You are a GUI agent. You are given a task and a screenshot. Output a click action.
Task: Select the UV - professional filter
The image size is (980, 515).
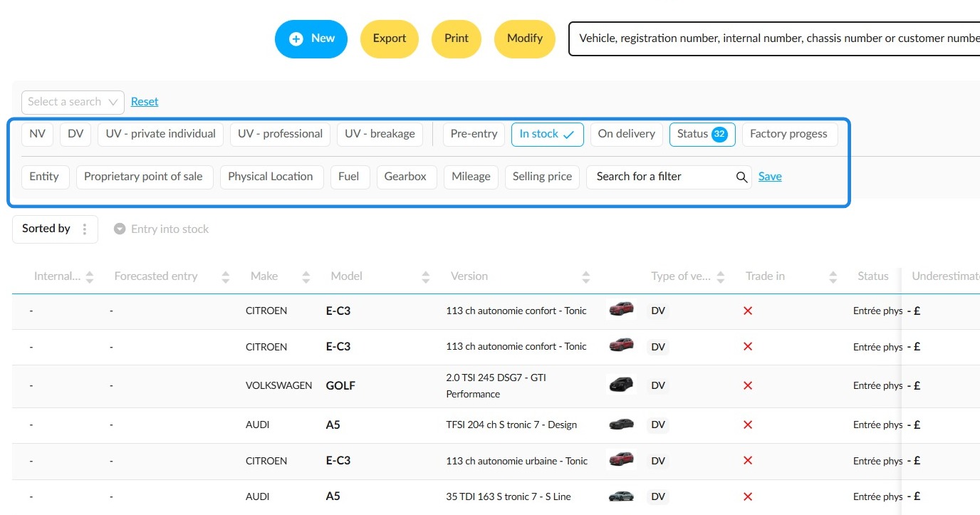pyautogui.click(x=280, y=135)
